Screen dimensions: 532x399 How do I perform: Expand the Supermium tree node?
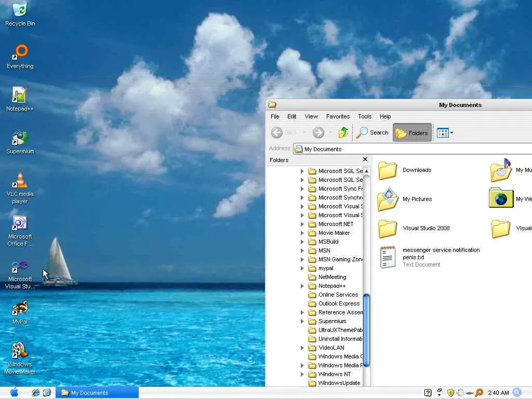(302, 321)
